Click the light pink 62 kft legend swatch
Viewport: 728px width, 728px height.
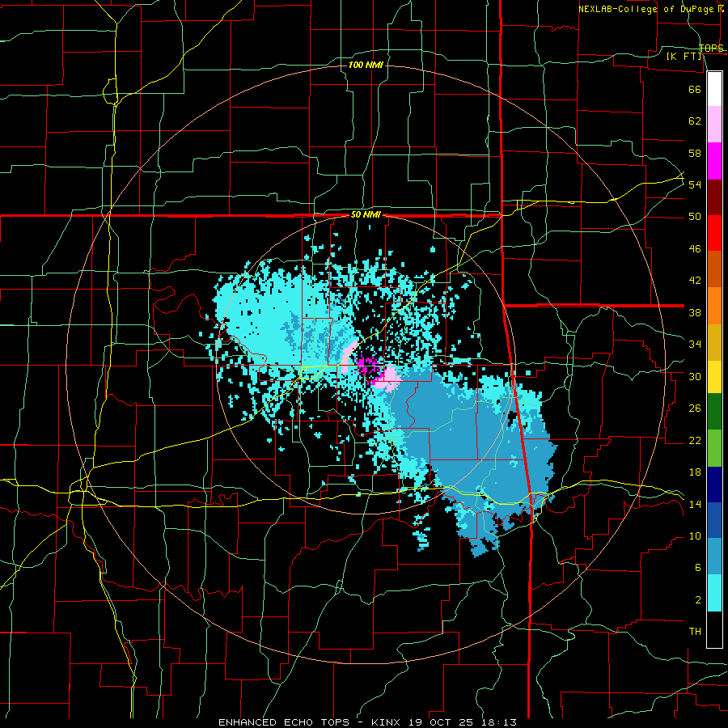coord(714,125)
